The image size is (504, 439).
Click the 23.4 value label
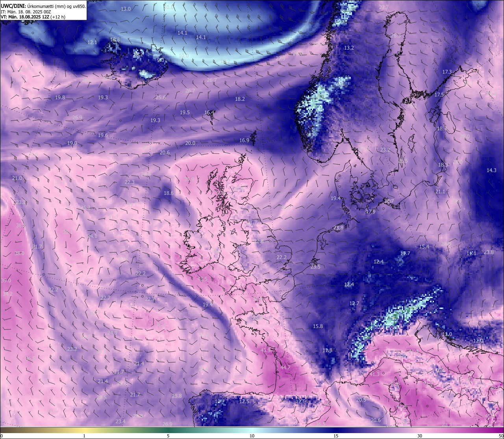[x=120, y=421]
